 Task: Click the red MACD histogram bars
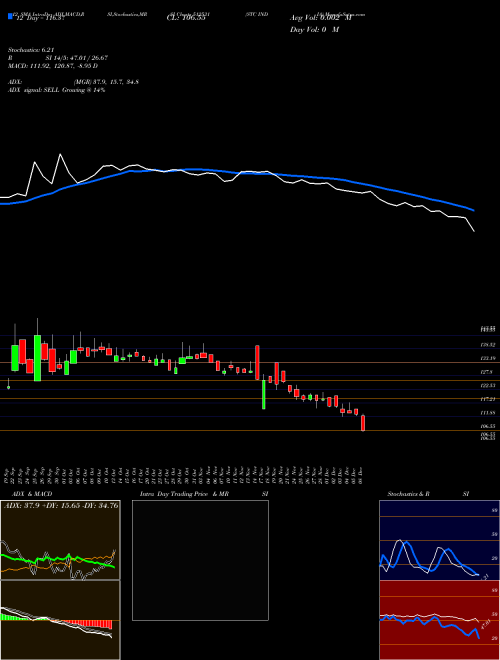(x=89, y=624)
